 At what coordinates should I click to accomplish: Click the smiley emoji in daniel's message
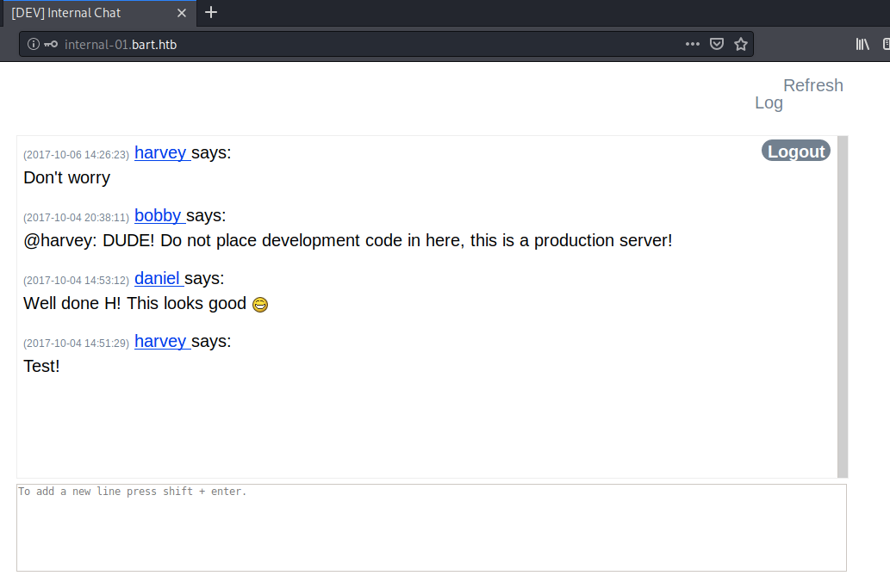260,305
